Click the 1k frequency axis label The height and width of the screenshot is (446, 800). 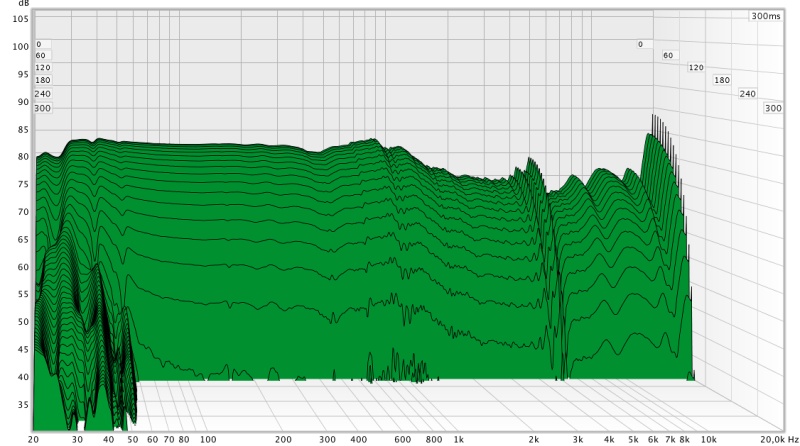[458, 439]
